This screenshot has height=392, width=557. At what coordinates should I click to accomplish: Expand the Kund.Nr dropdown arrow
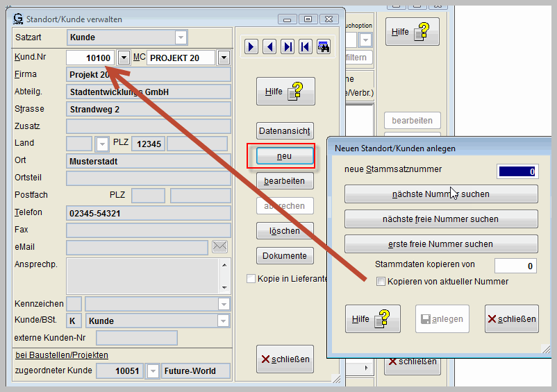click(x=124, y=58)
